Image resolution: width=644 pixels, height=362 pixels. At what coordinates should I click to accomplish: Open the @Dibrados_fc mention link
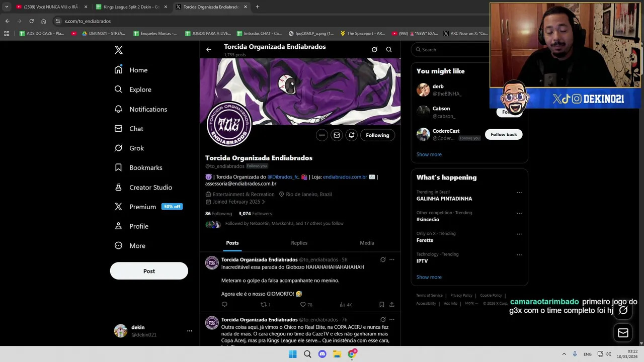tap(283, 177)
